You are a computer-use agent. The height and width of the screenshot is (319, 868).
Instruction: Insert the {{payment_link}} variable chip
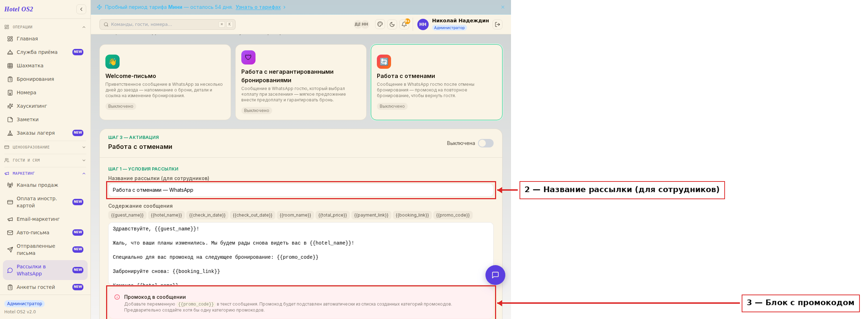(371, 215)
